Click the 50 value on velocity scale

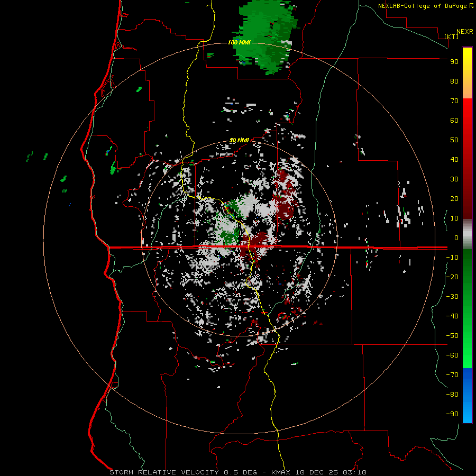454,140
